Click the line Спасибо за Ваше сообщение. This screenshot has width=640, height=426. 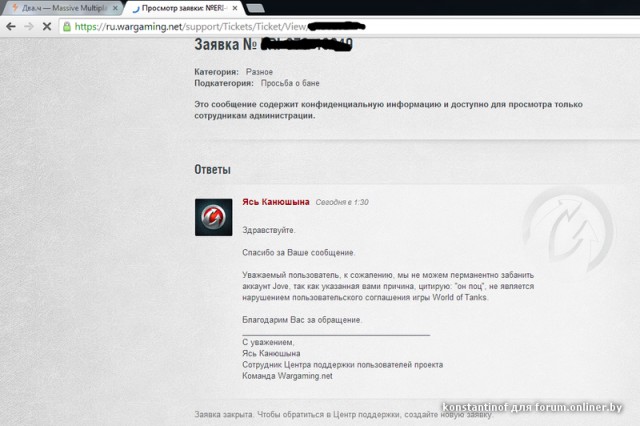click(299, 253)
